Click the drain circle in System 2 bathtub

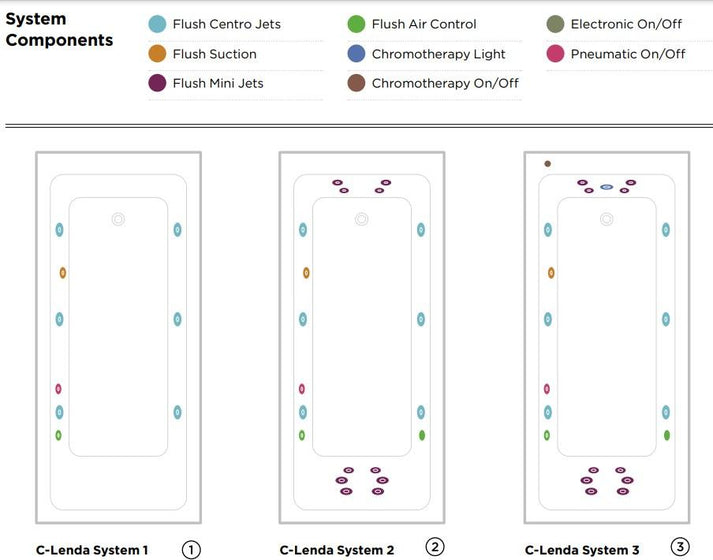361,219
